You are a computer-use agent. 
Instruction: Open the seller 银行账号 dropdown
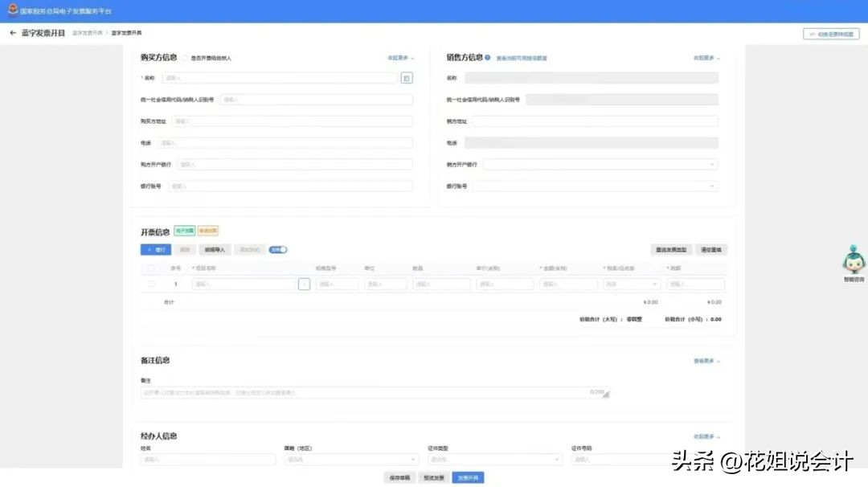(595, 186)
